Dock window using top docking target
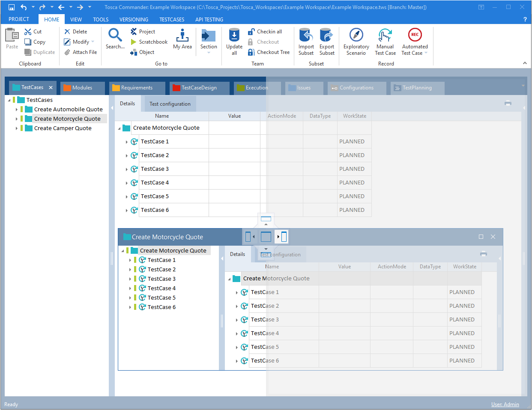Screen dimensions: 532x410 pos(266,219)
